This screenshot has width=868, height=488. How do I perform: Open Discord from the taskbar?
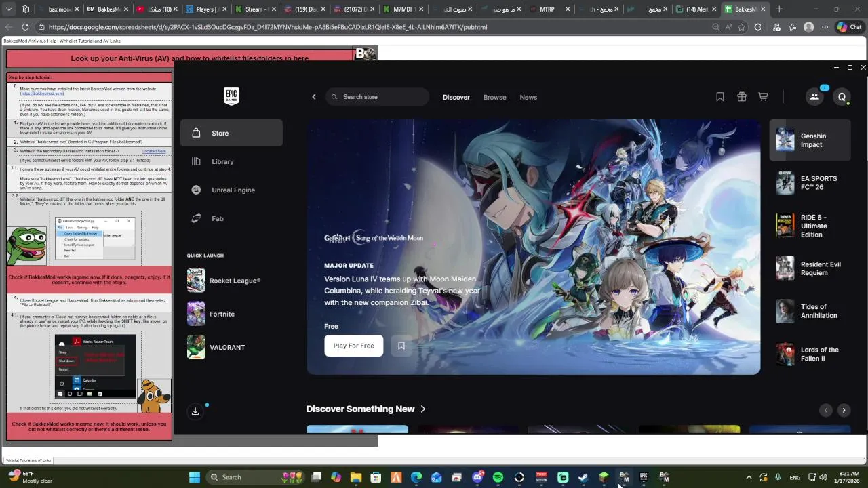(477, 477)
